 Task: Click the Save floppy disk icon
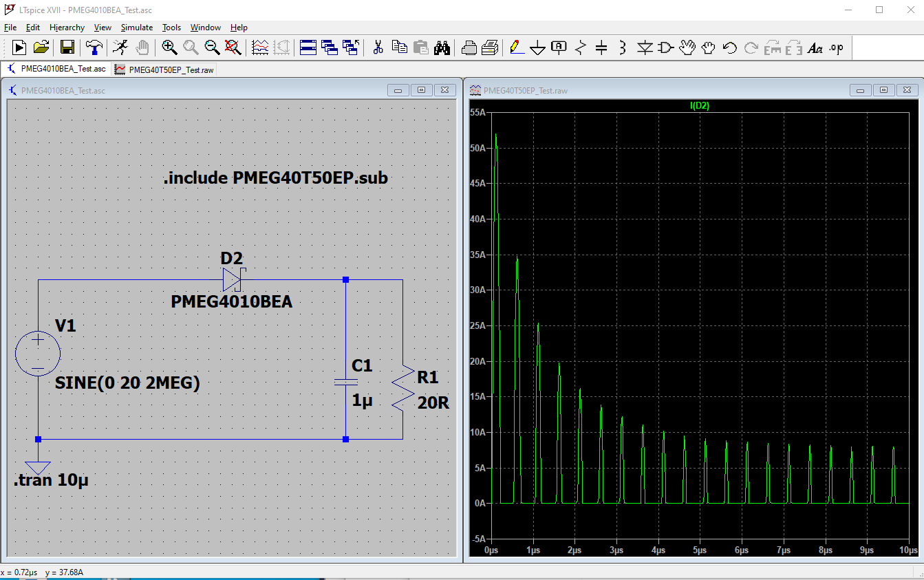click(67, 47)
